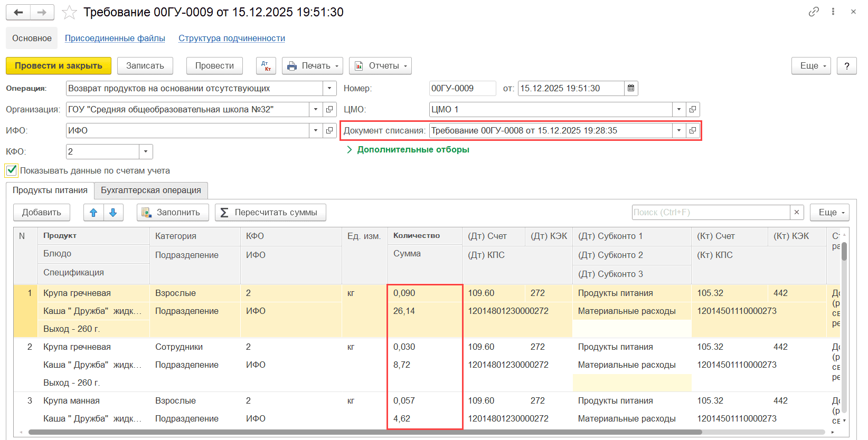Open the Дт/Кт accounting entries icon
Image resolution: width=868 pixels, height=440 pixels.
point(266,66)
